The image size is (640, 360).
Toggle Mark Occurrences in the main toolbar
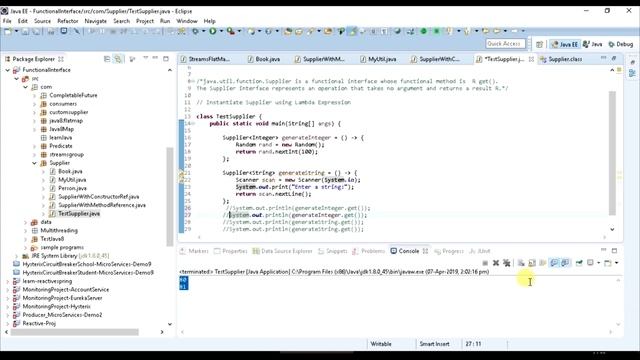(352, 31)
